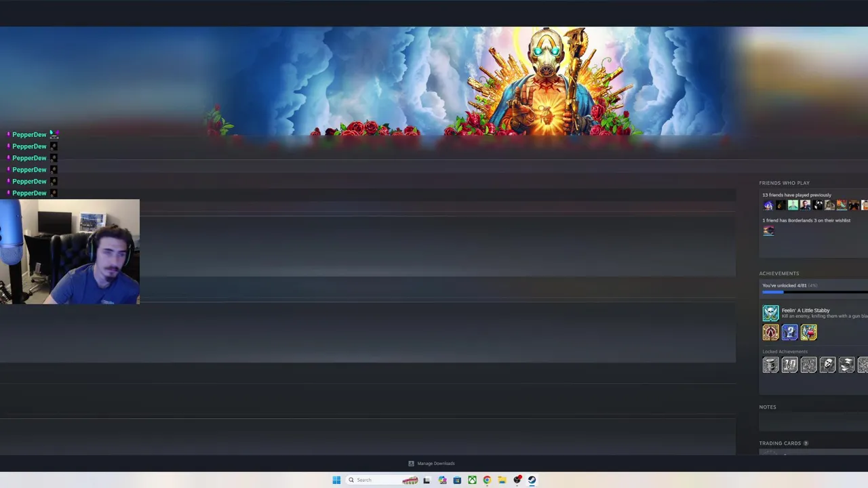Click the Steam icon in the taskbar
The image size is (868, 488).
(532, 480)
